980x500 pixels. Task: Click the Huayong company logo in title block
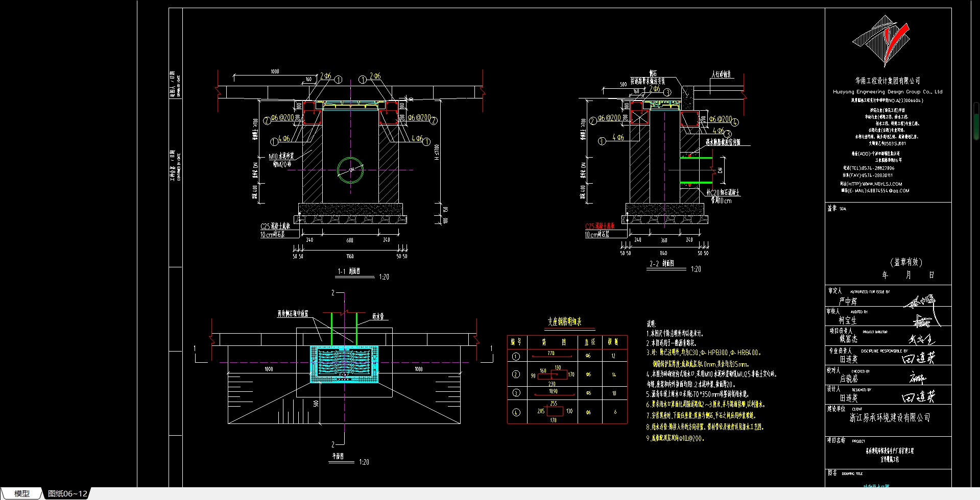(882, 40)
